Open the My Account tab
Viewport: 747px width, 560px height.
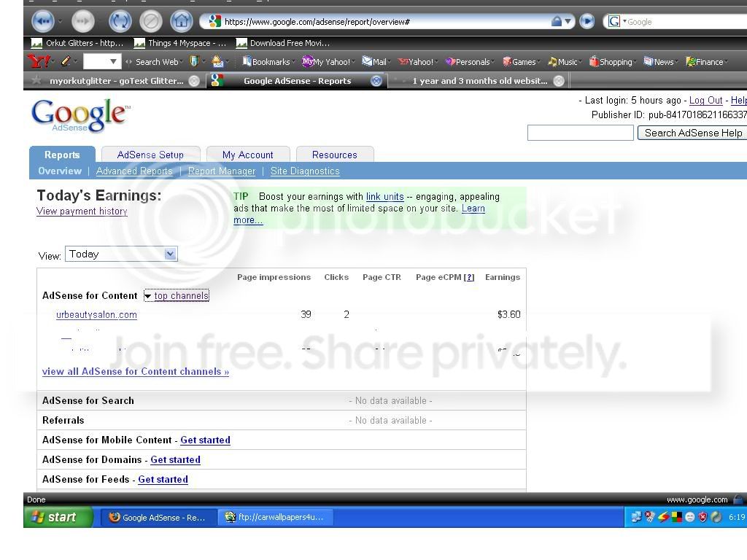248,155
